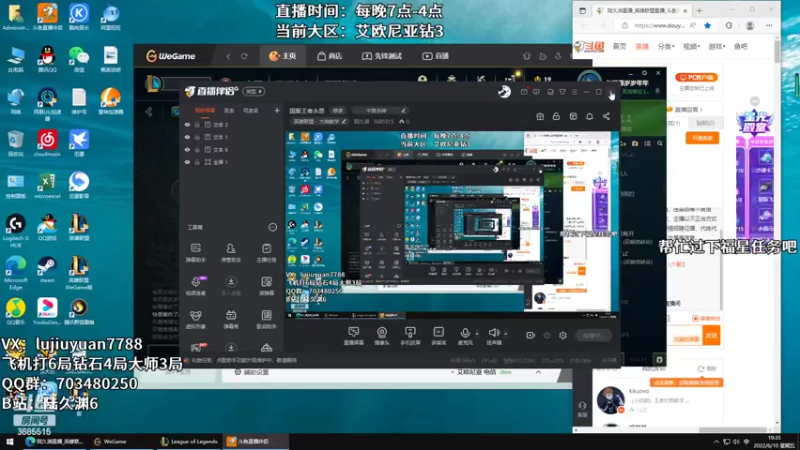The height and width of the screenshot is (450, 800).
Task: Switch to WeGame 主页 tab
Action: (283, 56)
